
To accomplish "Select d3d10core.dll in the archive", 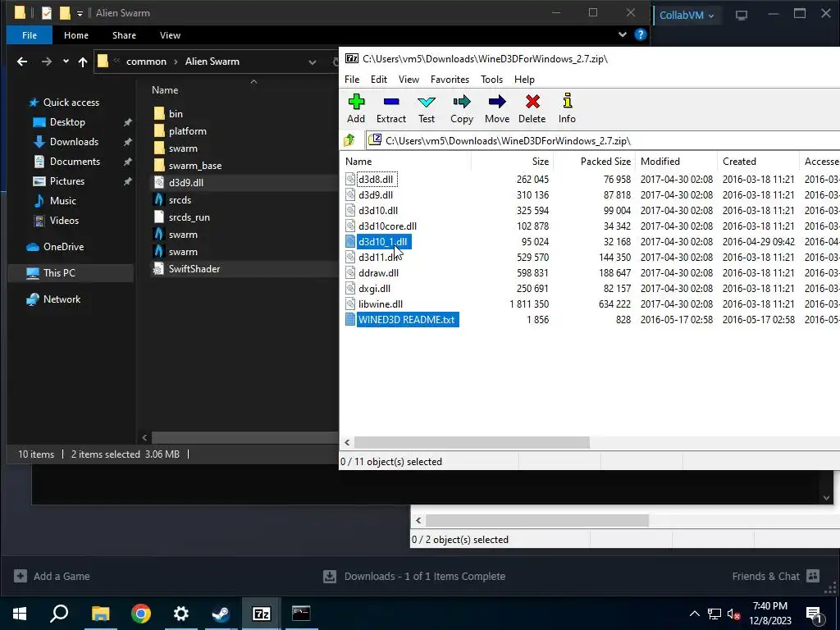I will [387, 226].
